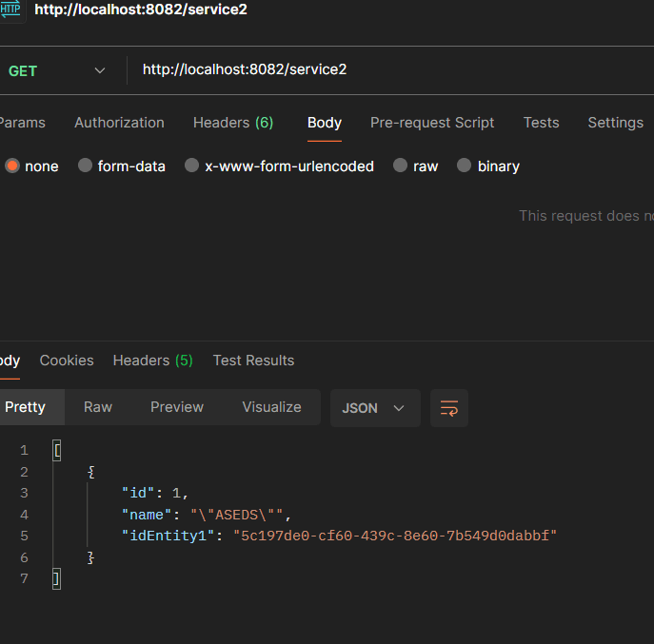Open the request Headers (6) tab
This screenshot has height=644, width=654.
coord(233,123)
